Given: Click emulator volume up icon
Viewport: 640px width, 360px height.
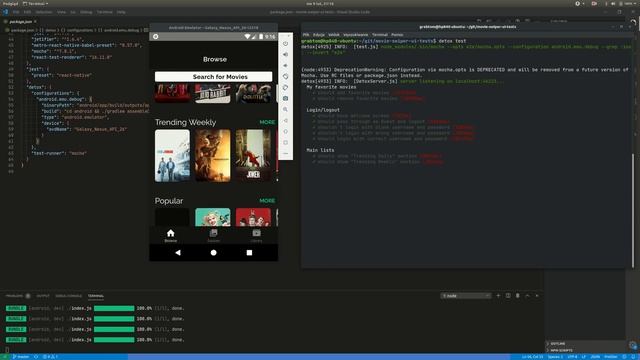Looking at the screenshot, I should [x=285, y=54].
